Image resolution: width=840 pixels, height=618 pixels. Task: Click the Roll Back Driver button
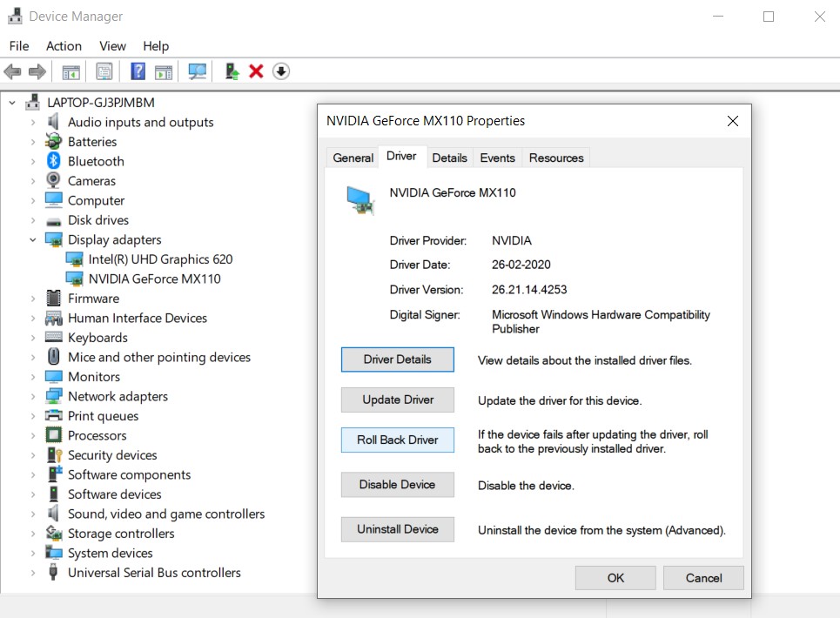click(x=398, y=440)
